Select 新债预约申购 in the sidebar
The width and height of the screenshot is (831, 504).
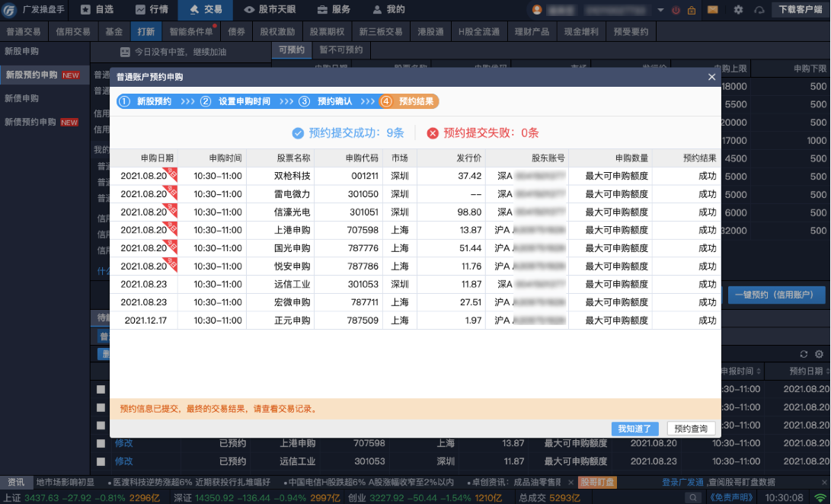[41, 122]
